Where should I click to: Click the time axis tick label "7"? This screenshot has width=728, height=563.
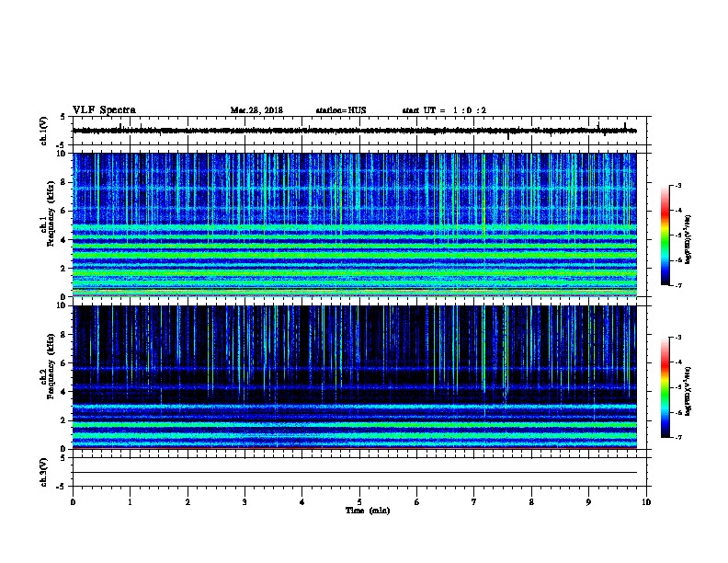474,501
